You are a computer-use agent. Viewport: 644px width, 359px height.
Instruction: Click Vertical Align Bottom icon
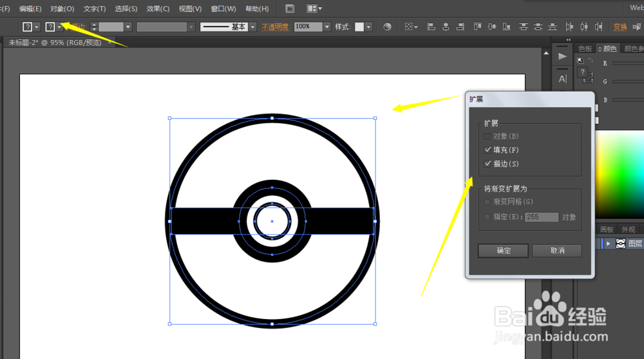click(x=507, y=26)
